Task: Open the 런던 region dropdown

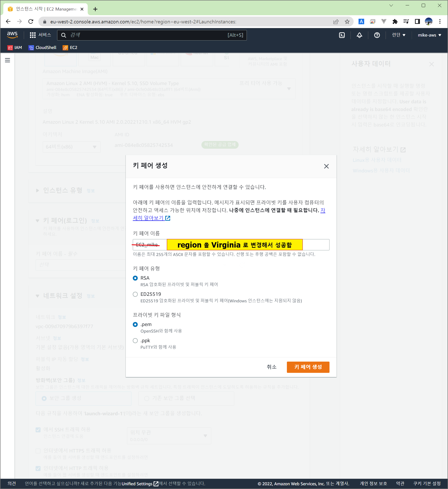Action: tap(399, 35)
